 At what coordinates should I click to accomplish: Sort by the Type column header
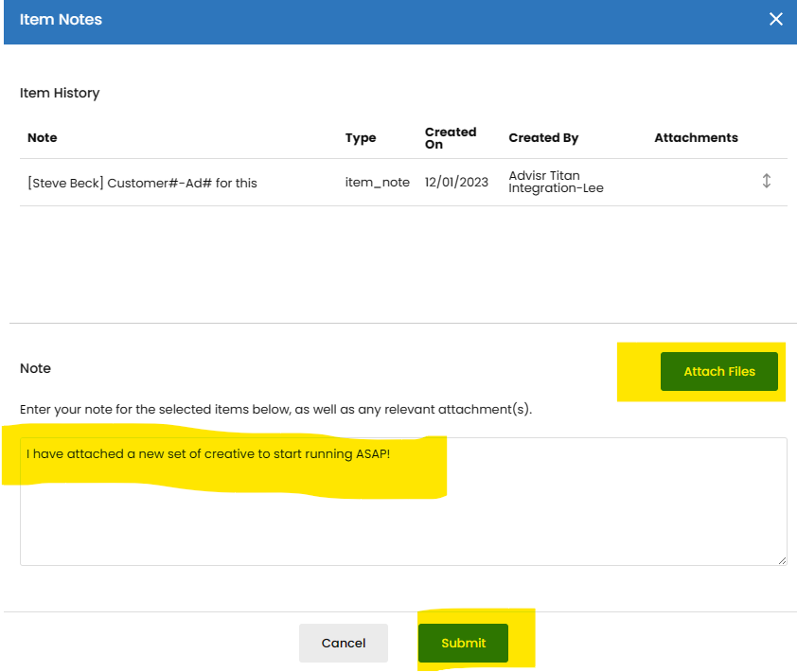[x=361, y=138]
